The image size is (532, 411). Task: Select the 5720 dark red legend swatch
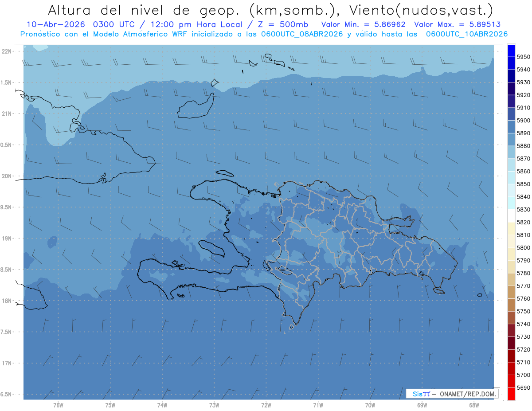(x=511, y=343)
